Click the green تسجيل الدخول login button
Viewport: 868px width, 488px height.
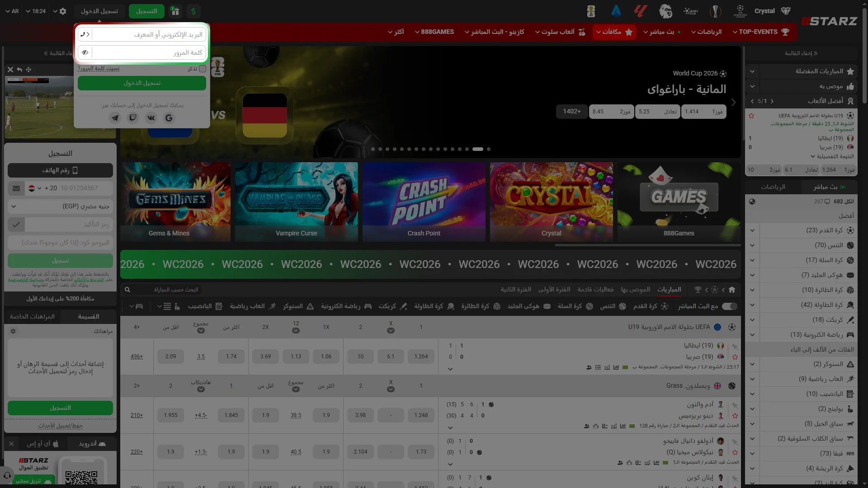click(142, 83)
